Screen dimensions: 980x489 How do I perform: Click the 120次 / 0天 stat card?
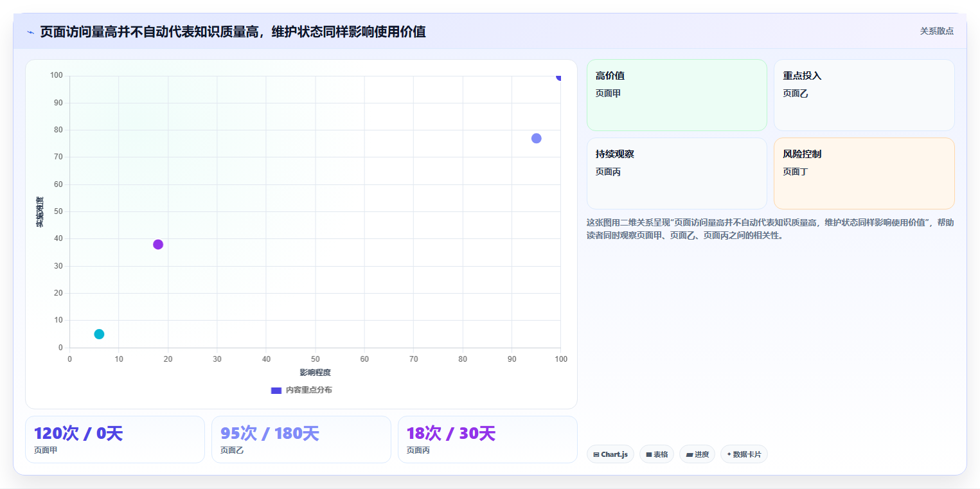115,440
